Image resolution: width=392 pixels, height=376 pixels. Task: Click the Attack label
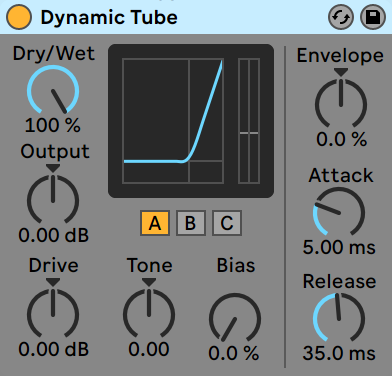[x=341, y=175]
